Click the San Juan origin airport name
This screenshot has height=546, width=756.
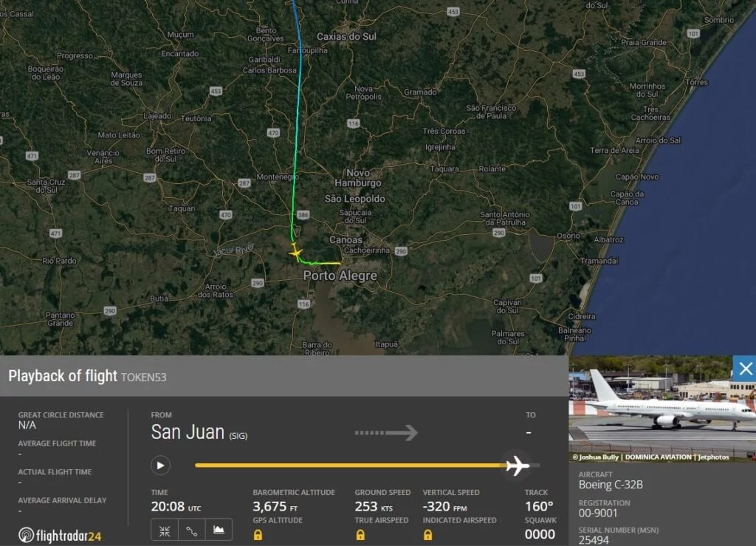(188, 431)
